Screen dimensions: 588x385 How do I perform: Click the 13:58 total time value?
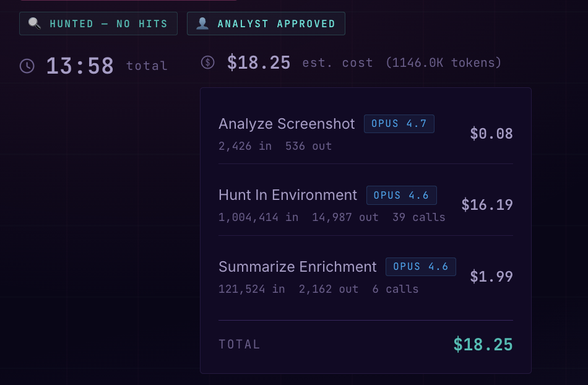pyautogui.click(x=80, y=66)
